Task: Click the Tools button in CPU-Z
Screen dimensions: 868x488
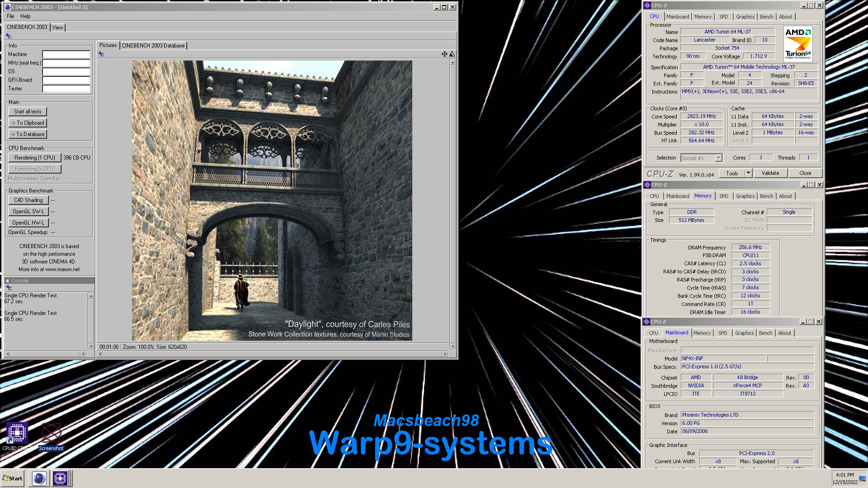Action: pyautogui.click(x=732, y=173)
